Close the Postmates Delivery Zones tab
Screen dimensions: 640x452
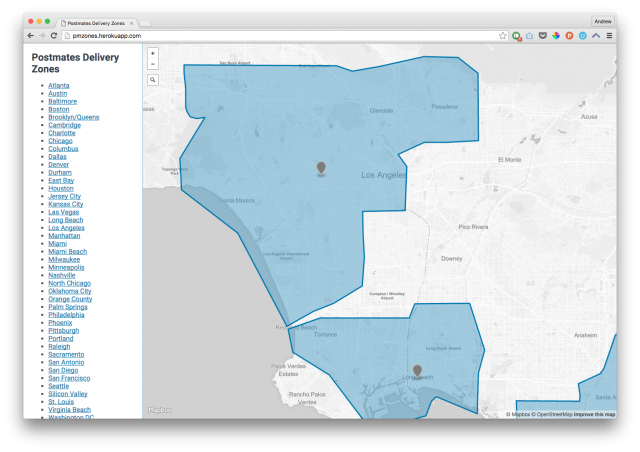click(131, 23)
